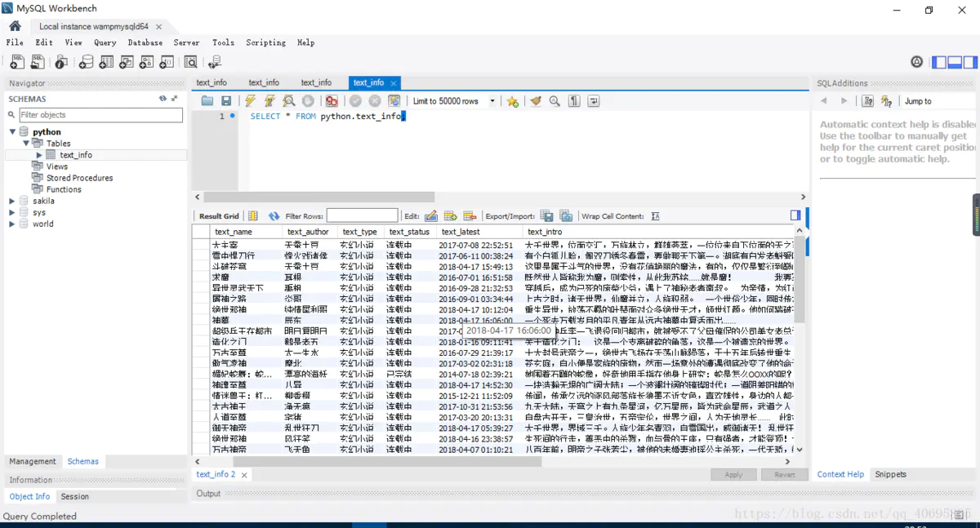The image size is (980, 528).
Task: Delete selected rows icon
Action: pos(470,216)
